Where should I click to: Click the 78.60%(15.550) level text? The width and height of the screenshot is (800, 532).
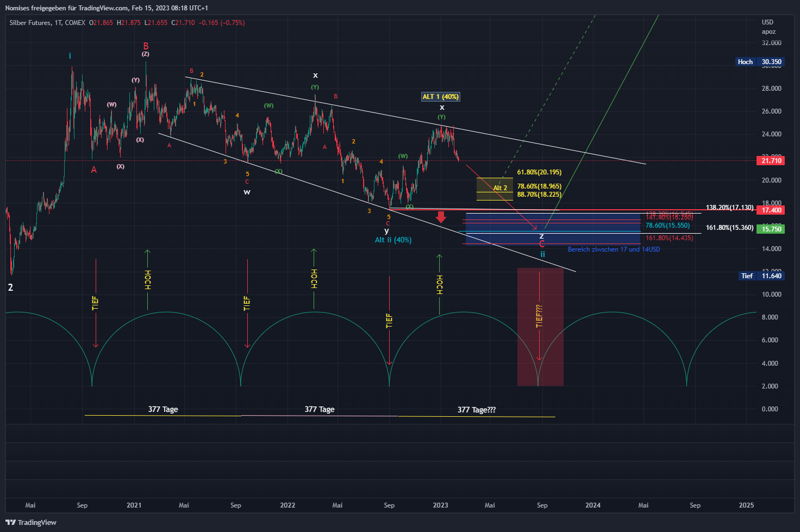pyautogui.click(x=667, y=226)
